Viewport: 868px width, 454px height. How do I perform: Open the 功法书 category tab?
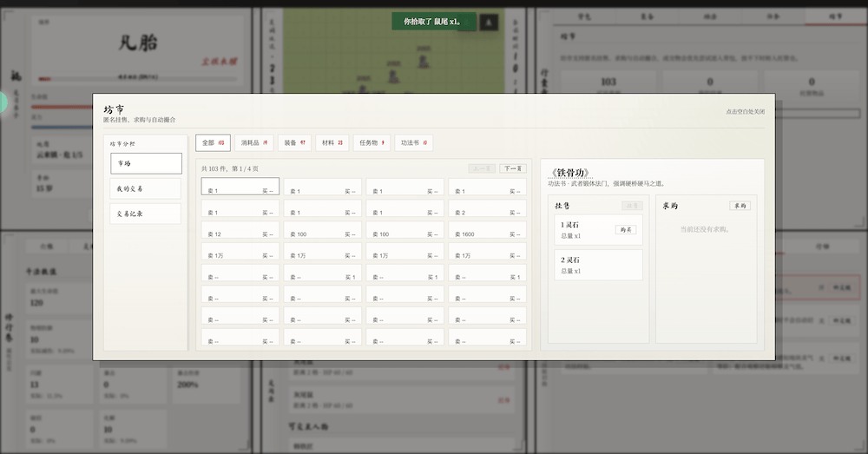pyautogui.click(x=414, y=142)
